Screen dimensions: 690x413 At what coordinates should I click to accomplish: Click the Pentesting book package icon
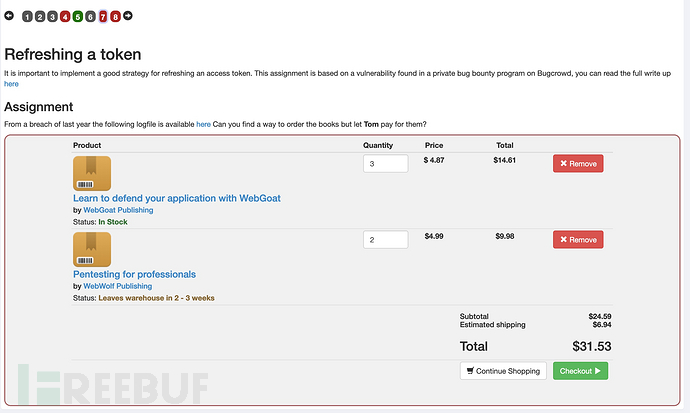92,249
